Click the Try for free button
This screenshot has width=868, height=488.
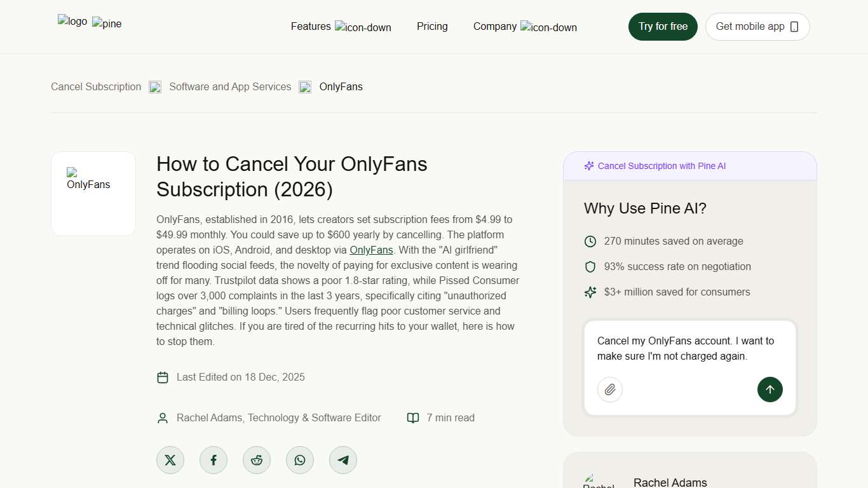(x=663, y=26)
